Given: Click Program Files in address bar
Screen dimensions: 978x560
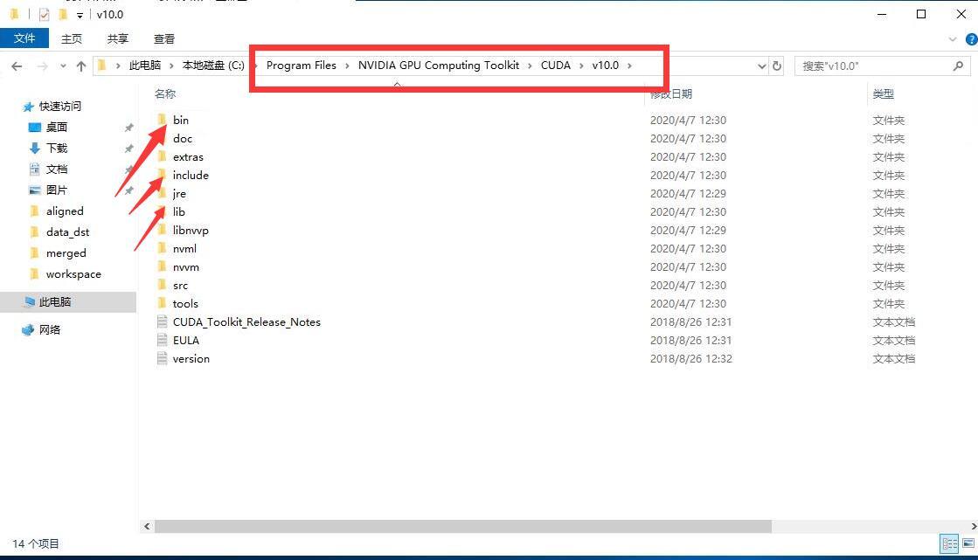Looking at the screenshot, I should click(302, 65).
